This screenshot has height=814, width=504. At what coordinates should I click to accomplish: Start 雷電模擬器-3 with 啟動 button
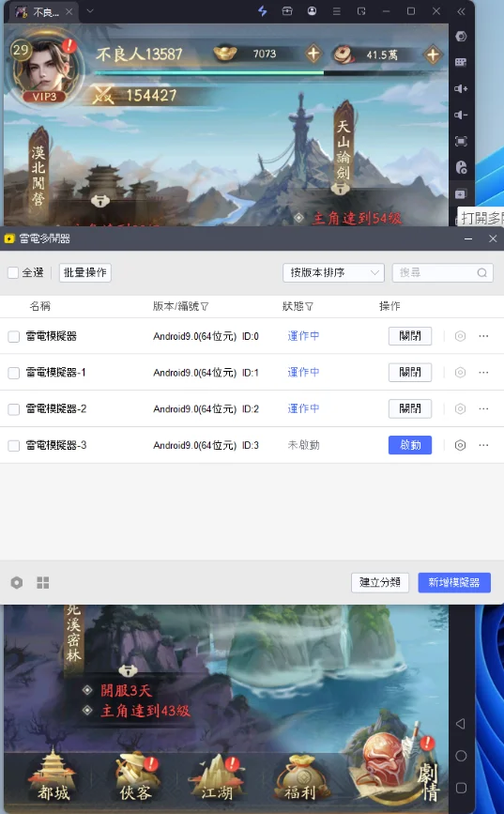[410, 445]
